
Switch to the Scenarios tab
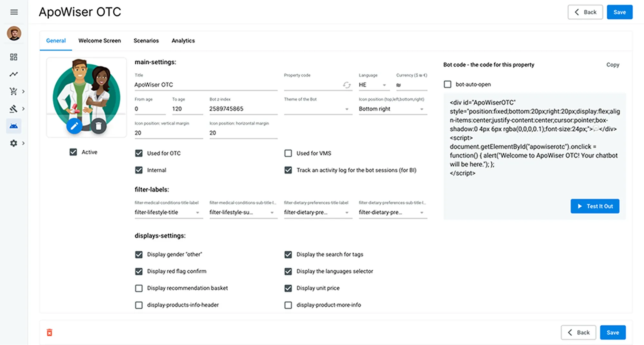click(x=146, y=41)
